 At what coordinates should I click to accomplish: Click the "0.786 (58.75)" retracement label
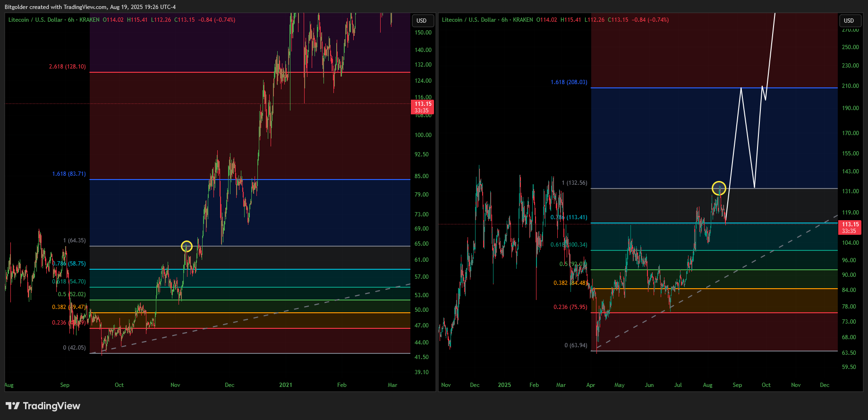click(69, 264)
